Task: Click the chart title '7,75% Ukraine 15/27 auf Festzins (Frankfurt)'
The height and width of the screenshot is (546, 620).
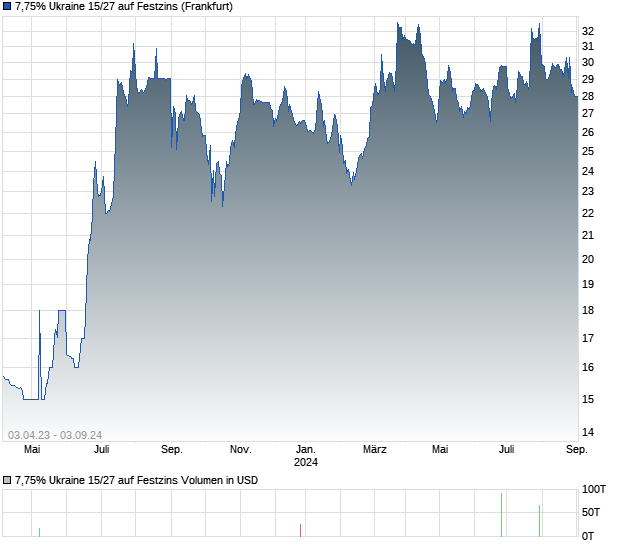Action: [x=124, y=6]
